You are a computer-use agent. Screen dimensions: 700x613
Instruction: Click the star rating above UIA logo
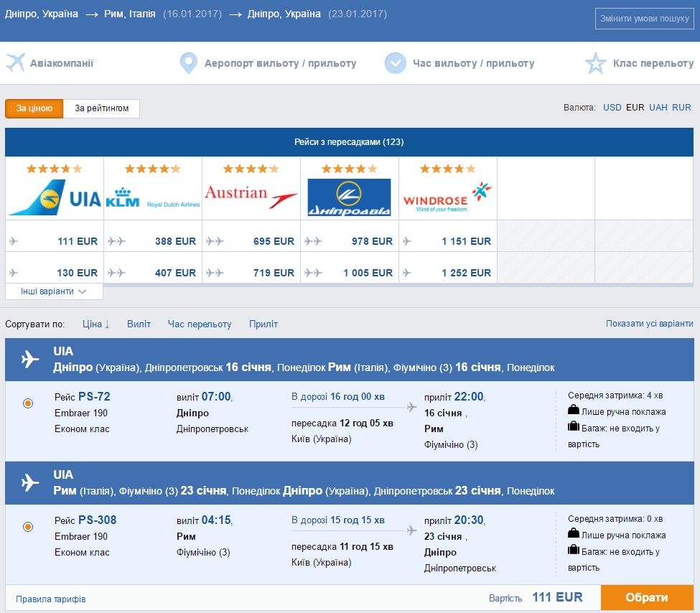tap(55, 169)
